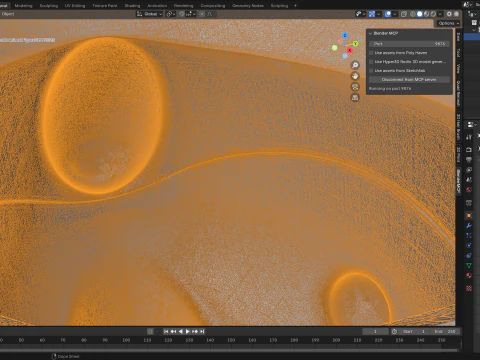The image size is (480, 360).
Task: Select rendered viewport shading mode
Action: [433, 14]
